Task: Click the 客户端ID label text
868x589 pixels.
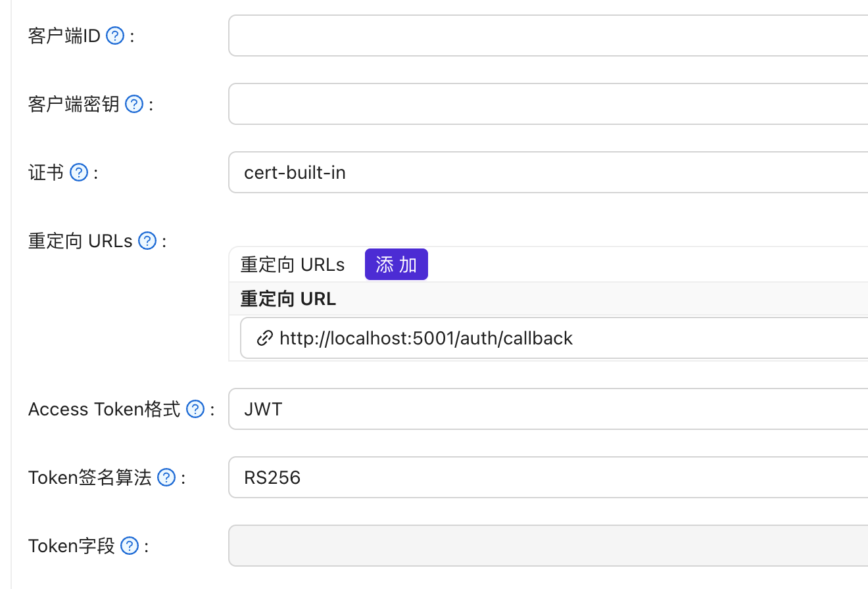Action: click(64, 35)
